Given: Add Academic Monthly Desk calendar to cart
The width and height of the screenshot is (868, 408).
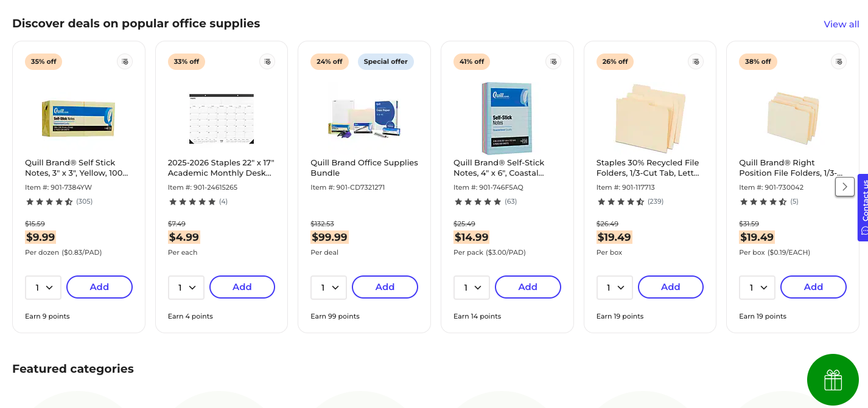Looking at the screenshot, I should coord(242,287).
